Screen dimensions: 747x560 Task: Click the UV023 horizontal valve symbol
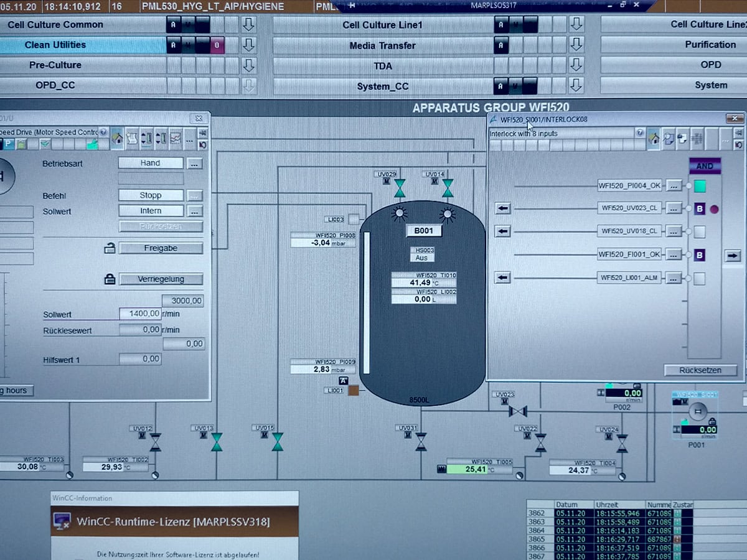point(517,411)
